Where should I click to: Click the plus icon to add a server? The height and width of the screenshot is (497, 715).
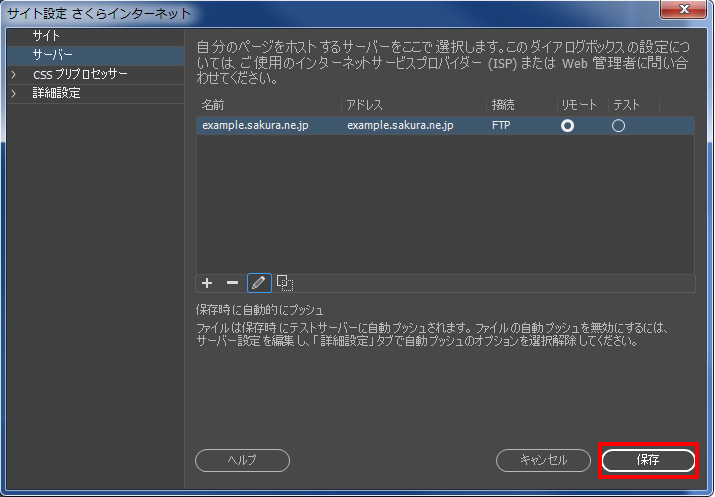point(207,283)
